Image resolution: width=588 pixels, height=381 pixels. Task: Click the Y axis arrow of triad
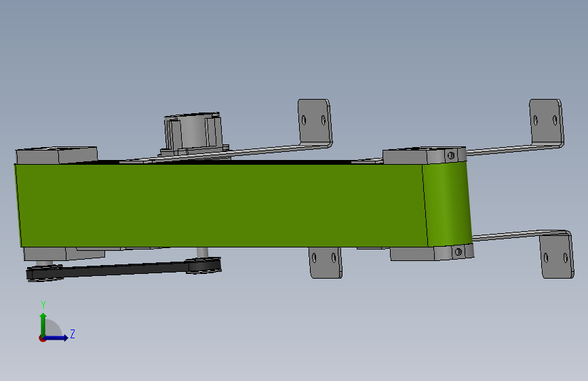(43, 325)
